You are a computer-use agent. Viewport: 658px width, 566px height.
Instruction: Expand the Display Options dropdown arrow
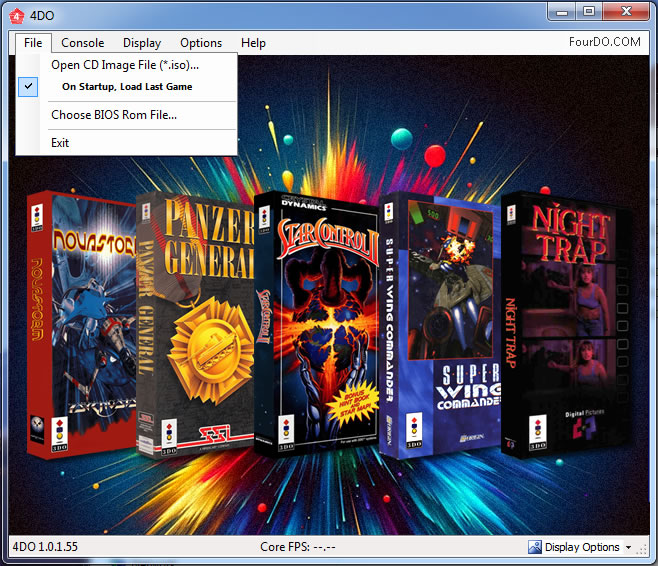pyautogui.click(x=628, y=548)
